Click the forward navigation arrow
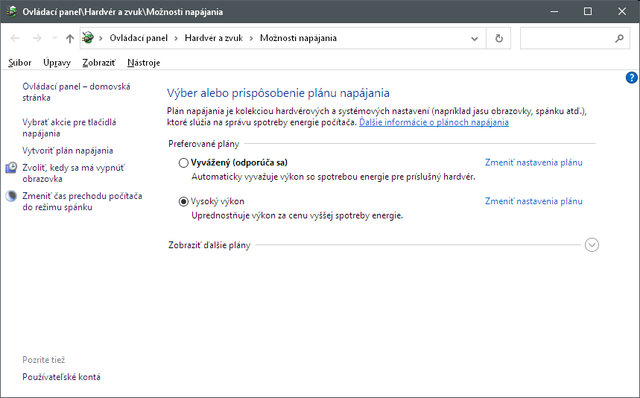This screenshot has width=640, height=398. (x=37, y=38)
